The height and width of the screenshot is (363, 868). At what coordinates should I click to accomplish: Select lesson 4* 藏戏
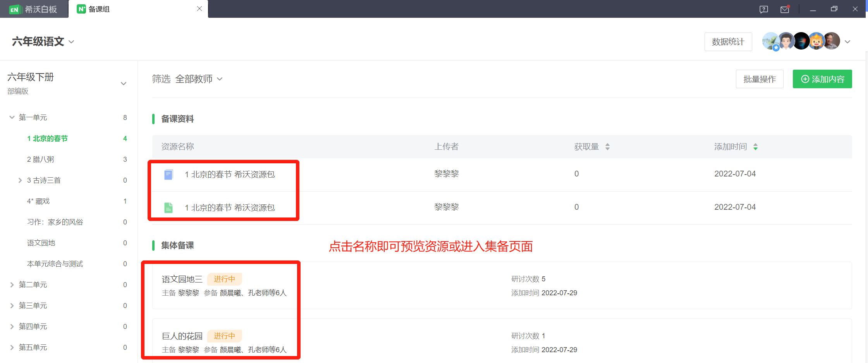(x=38, y=201)
